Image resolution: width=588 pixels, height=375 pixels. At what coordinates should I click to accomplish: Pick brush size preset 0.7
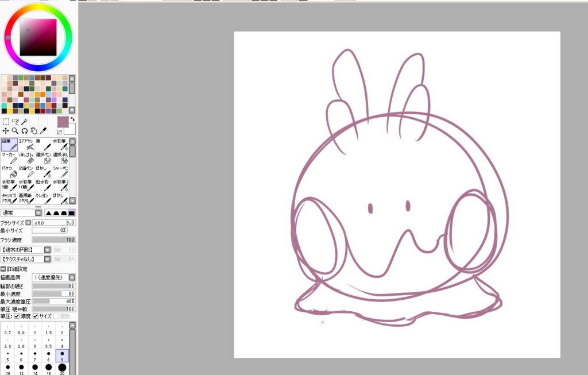point(7,330)
